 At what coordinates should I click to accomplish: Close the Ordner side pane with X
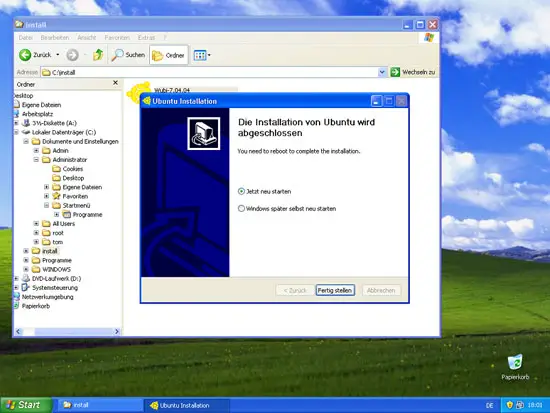pos(115,82)
